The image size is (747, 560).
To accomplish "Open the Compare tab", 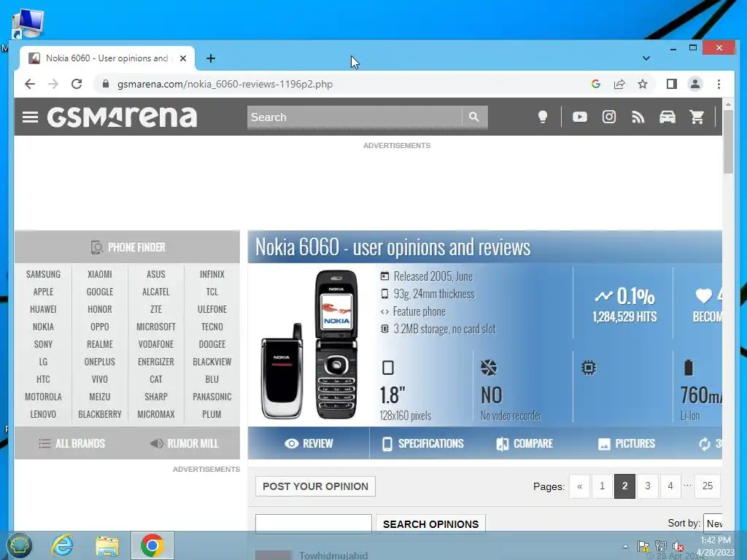I will [524, 443].
